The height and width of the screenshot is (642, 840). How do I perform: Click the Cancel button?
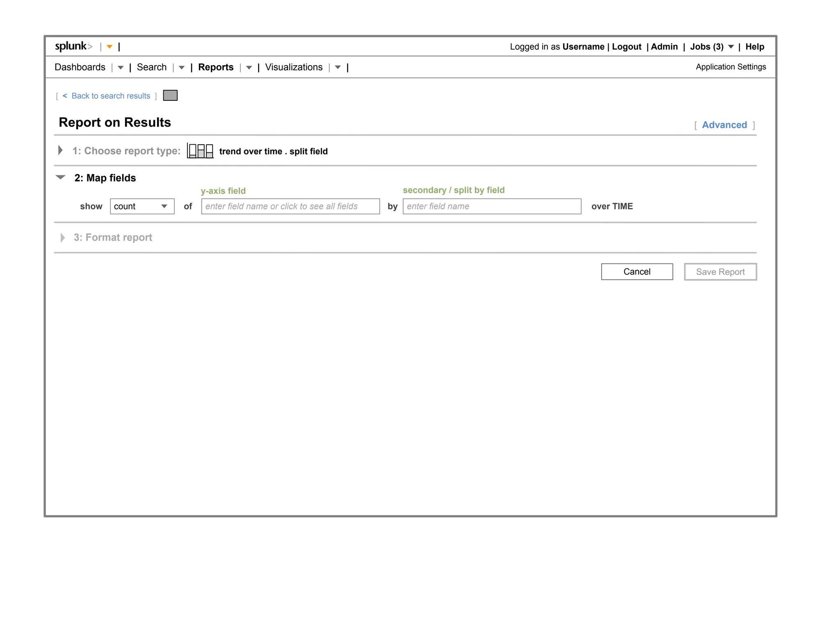(637, 272)
